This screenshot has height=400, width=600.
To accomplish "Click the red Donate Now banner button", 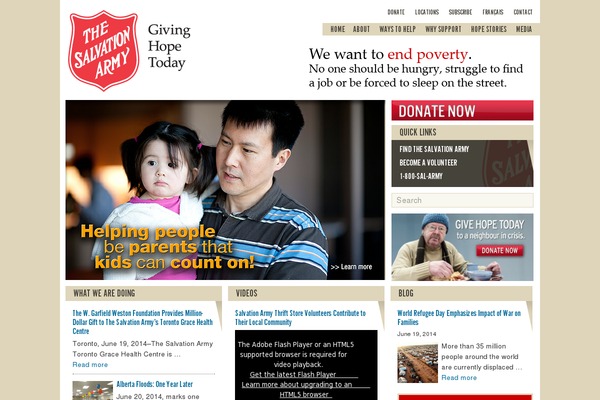I will tap(462, 111).
